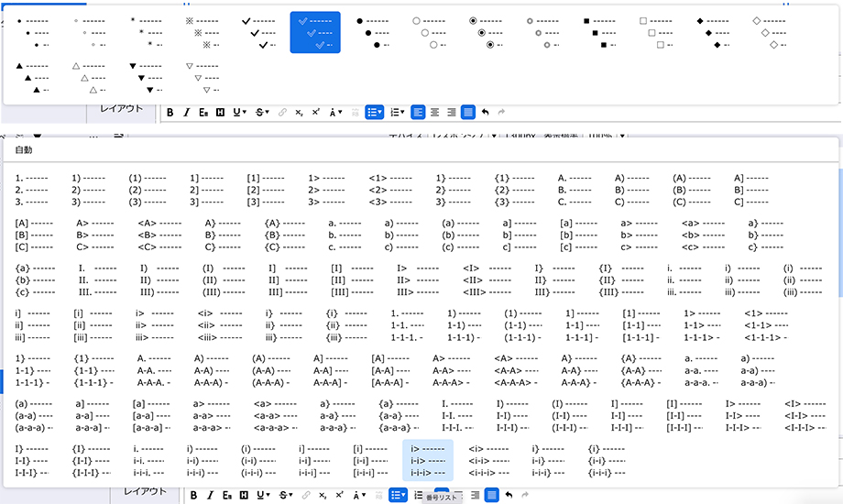Select the highlighted blue checkmark bullet style
The width and height of the screenshot is (843, 504).
[315, 32]
